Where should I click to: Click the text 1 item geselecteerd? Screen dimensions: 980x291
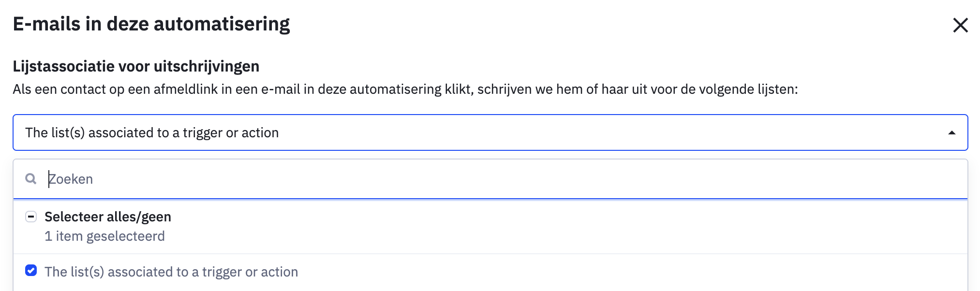(x=104, y=236)
